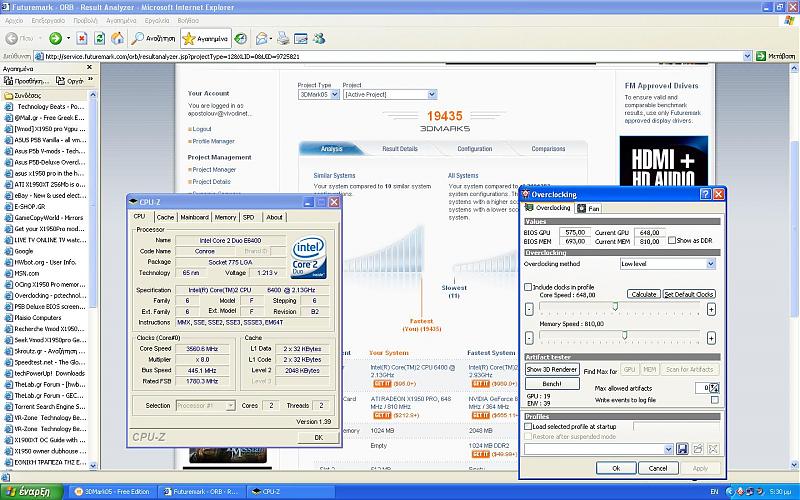Open the Συνδέσεις favorites folder
Image resolution: width=800 pixels, height=500 pixels.
pyautogui.click(x=28, y=95)
